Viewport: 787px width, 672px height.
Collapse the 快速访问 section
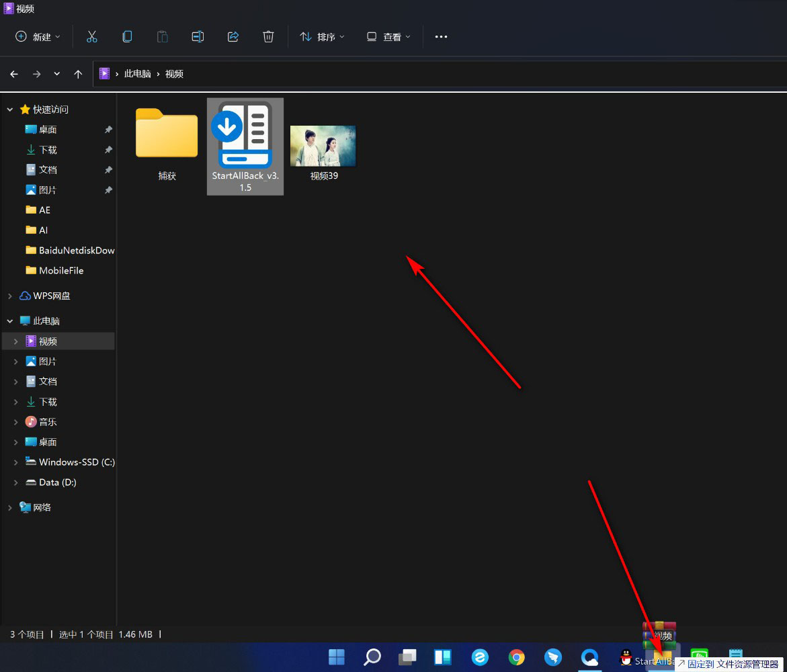pos(9,110)
